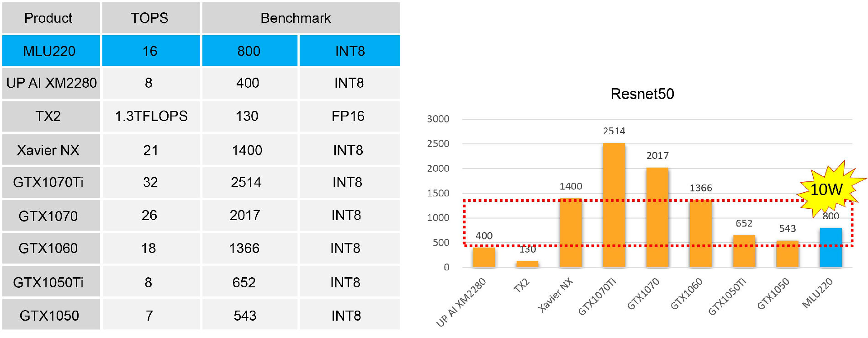
Task: Click the tallest orange GTX1070Ti bar
Action: coord(614,205)
